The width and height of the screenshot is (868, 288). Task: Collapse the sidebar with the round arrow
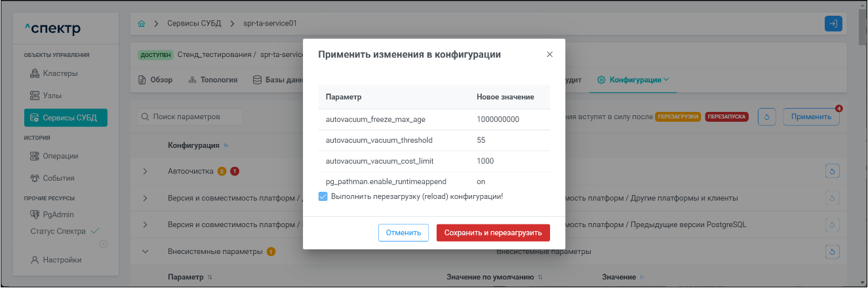click(104, 245)
